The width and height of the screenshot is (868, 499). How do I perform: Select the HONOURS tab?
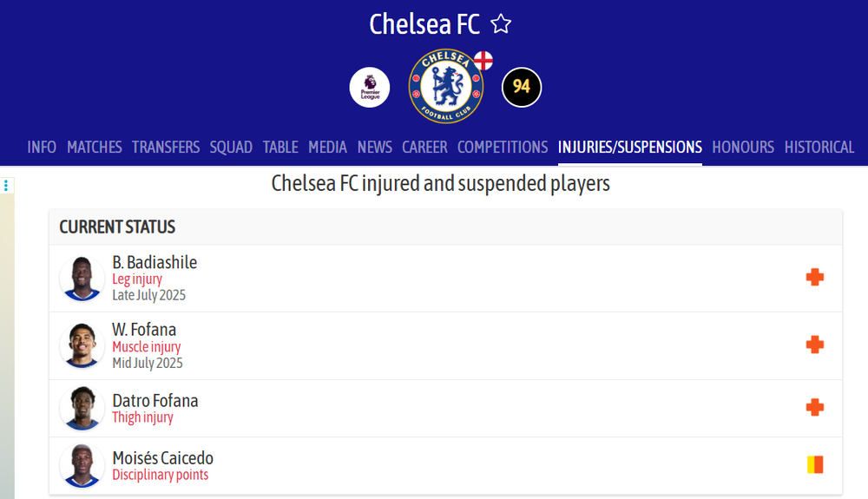pyautogui.click(x=743, y=148)
